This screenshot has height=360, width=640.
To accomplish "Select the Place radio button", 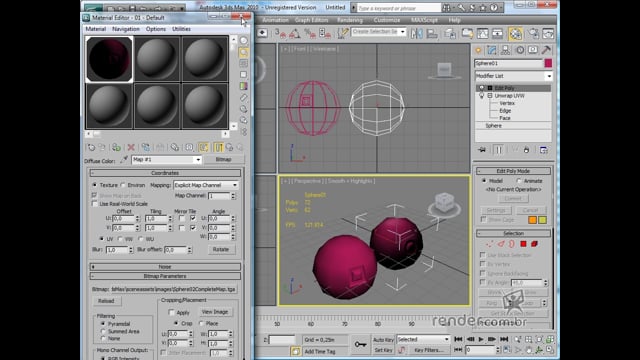I will tap(201, 323).
